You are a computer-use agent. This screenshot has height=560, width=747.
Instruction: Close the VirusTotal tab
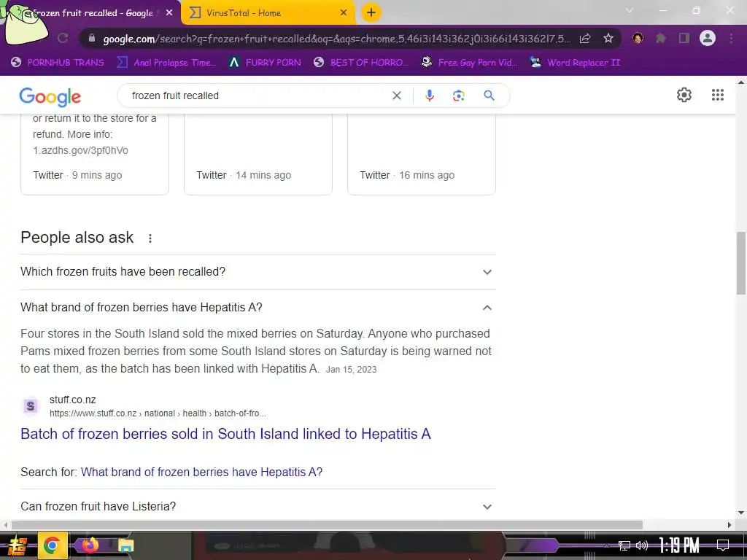tap(344, 13)
